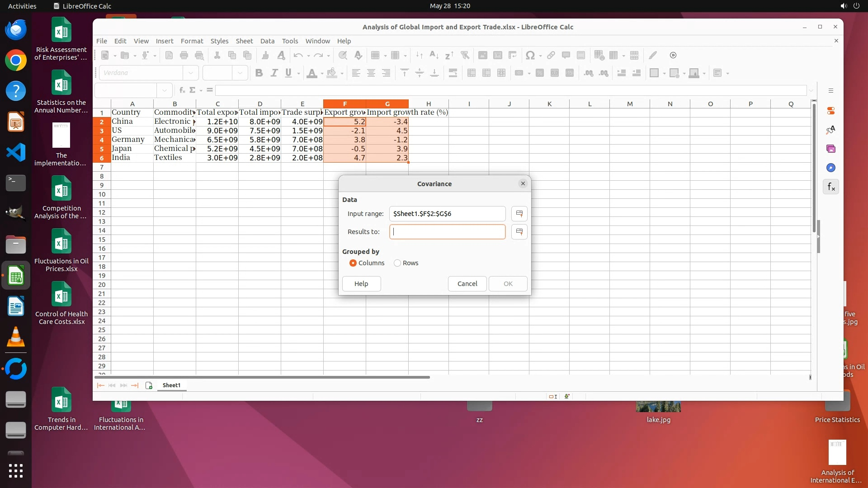The image size is (868, 488).
Task: Open the Sheet menu
Action: [x=244, y=41]
